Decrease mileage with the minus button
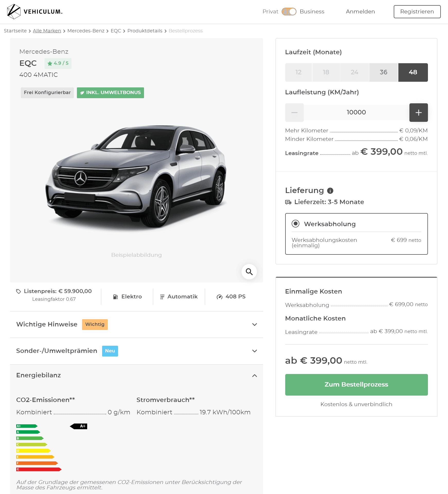448x494 pixels. click(294, 112)
